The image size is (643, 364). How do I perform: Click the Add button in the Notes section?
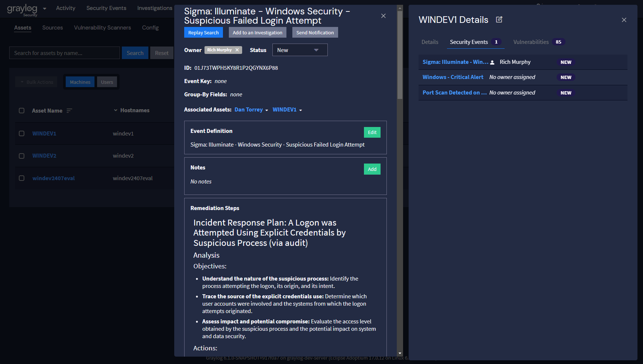[372, 169]
